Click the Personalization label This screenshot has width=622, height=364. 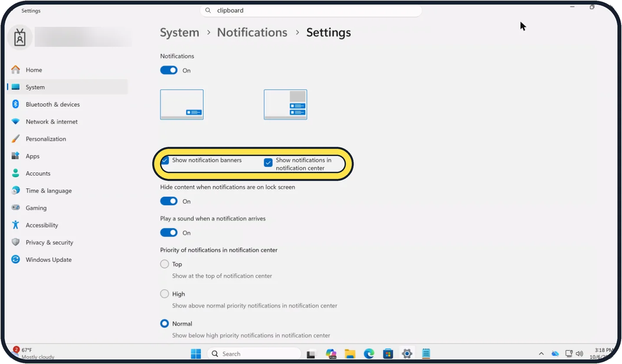pos(46,139)
